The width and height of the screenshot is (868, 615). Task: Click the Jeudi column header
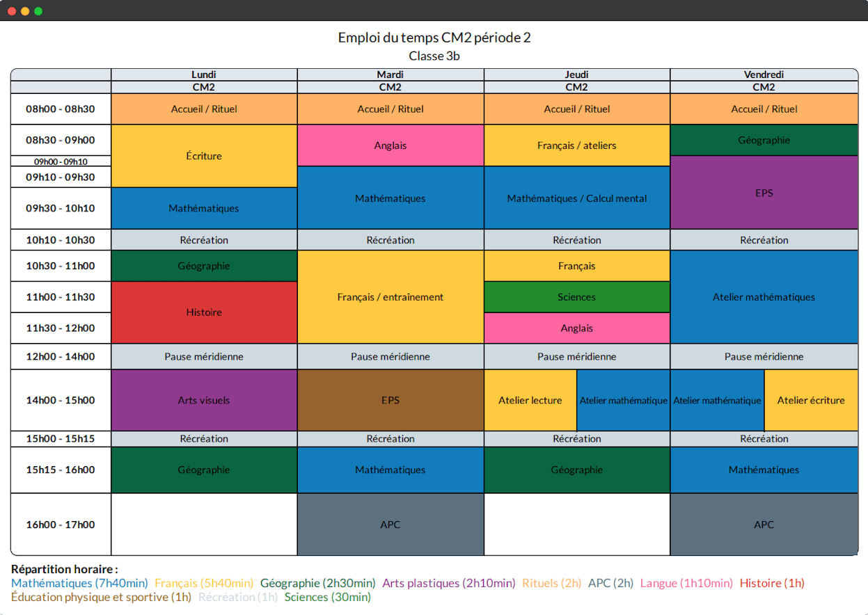point(576,74)
